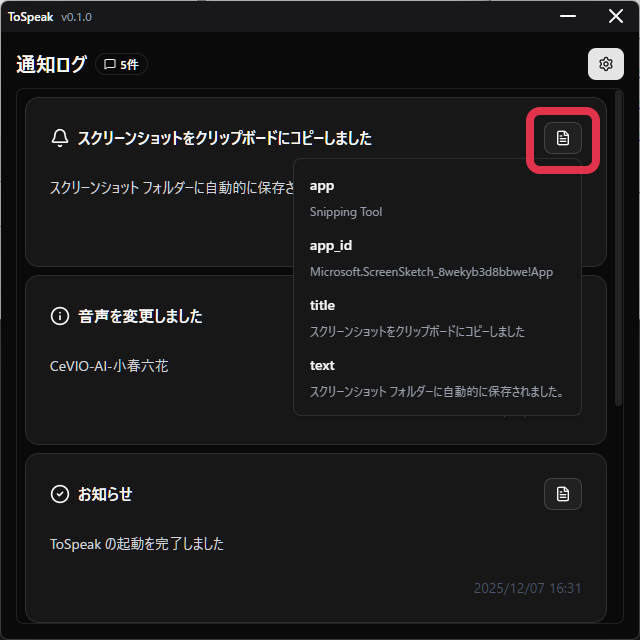Click the bell icon of the screenshot notification
This screenshot has width=640, height=640.
tap(60, 138)
